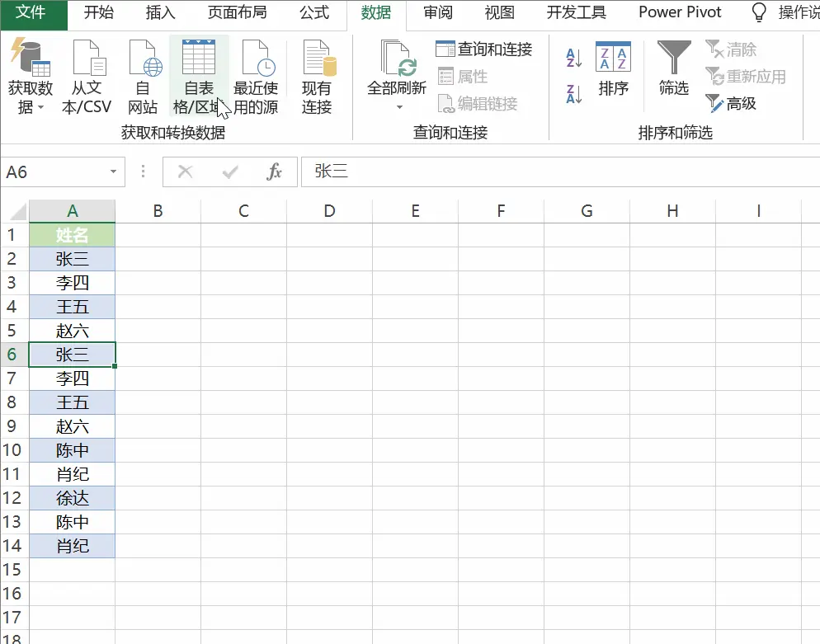Select cell A11 containing 肖纪
The image size is (820, 644).
[72, 474]
